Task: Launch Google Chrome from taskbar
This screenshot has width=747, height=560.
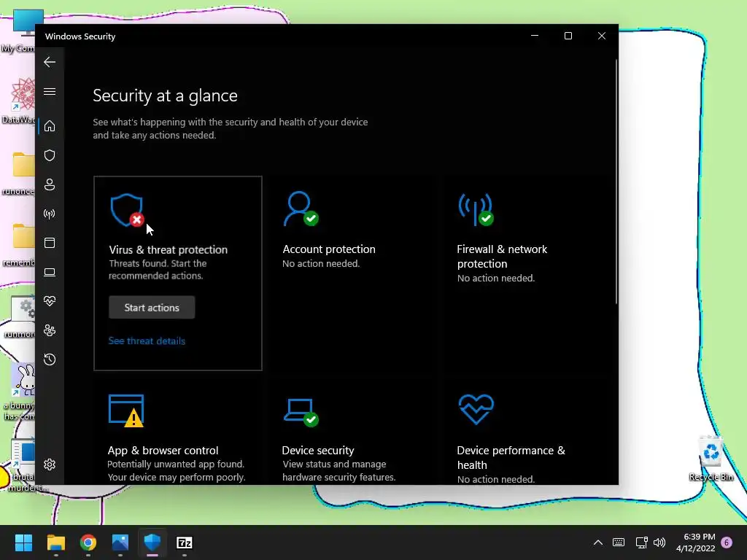Action: 88,542
